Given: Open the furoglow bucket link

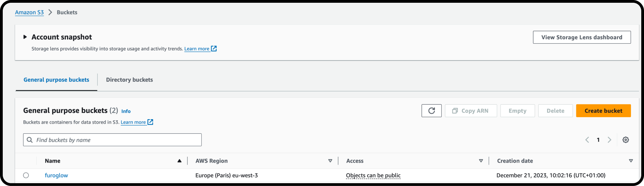Looking at the screenshot, I should (56, 175).
